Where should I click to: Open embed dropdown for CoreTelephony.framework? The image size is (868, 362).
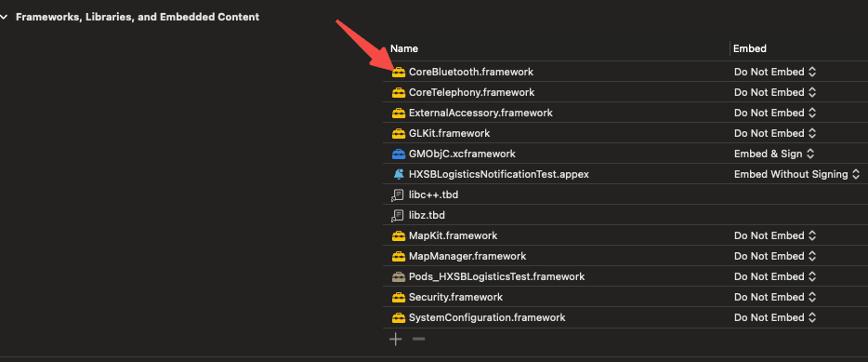pyautogui.click(x=775, y=92)
